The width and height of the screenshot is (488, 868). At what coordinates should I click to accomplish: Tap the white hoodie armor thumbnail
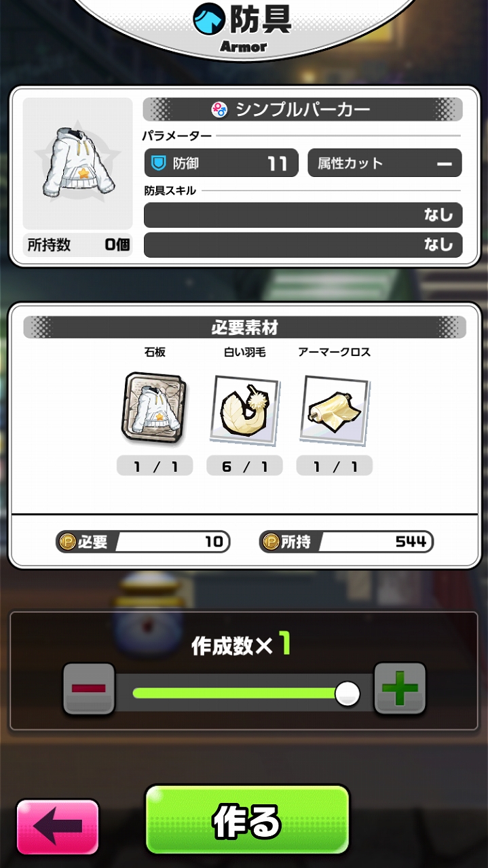77,163
